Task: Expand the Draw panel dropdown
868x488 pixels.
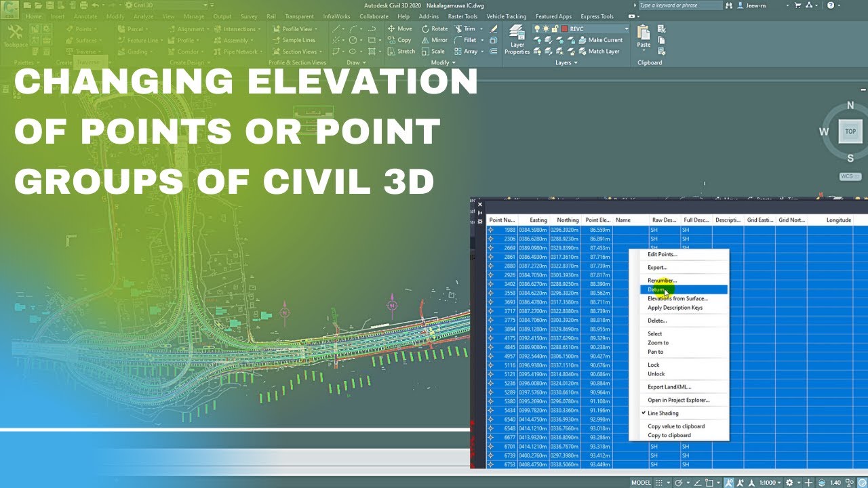Action: [x=355, y=62]
